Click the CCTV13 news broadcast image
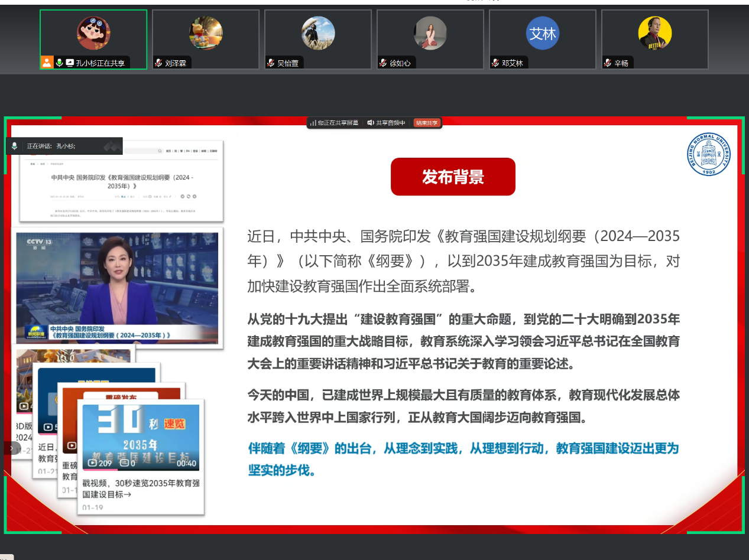 117,288
